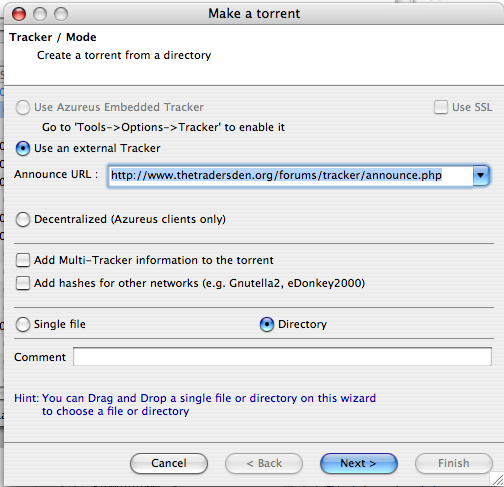Minimize the Make a torrent window

pos(40,14)
